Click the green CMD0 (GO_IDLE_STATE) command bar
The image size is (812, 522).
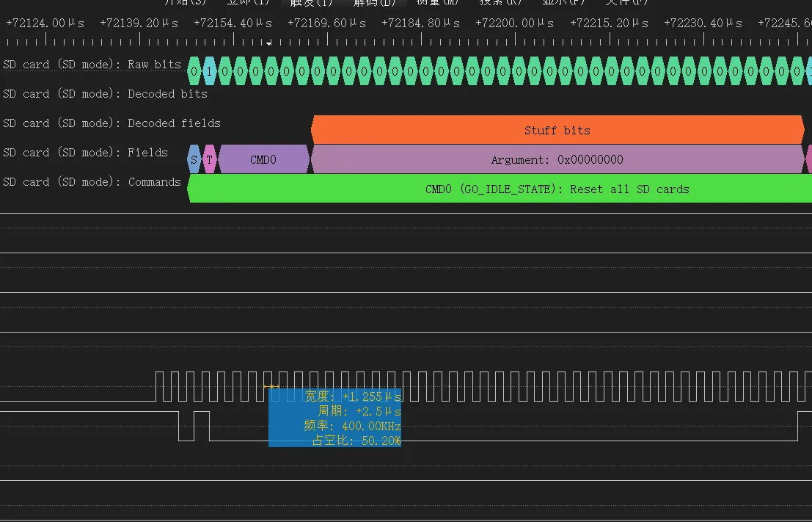click(557, 189)
